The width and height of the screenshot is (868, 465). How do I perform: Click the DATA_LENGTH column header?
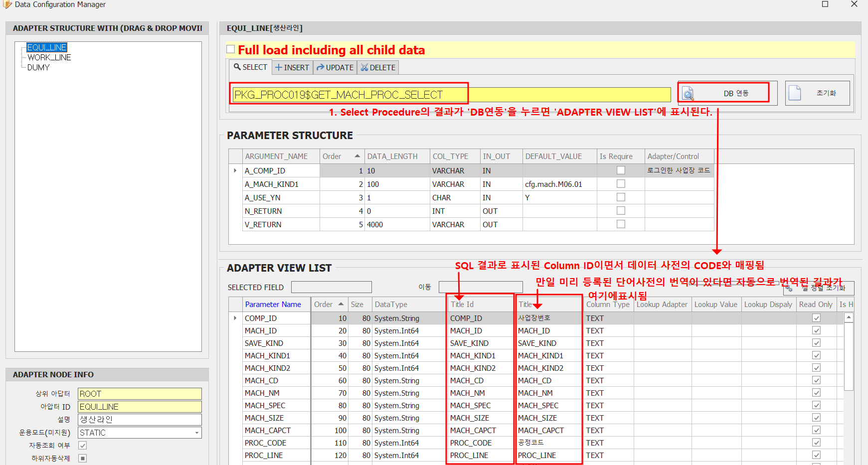[397, 156]
